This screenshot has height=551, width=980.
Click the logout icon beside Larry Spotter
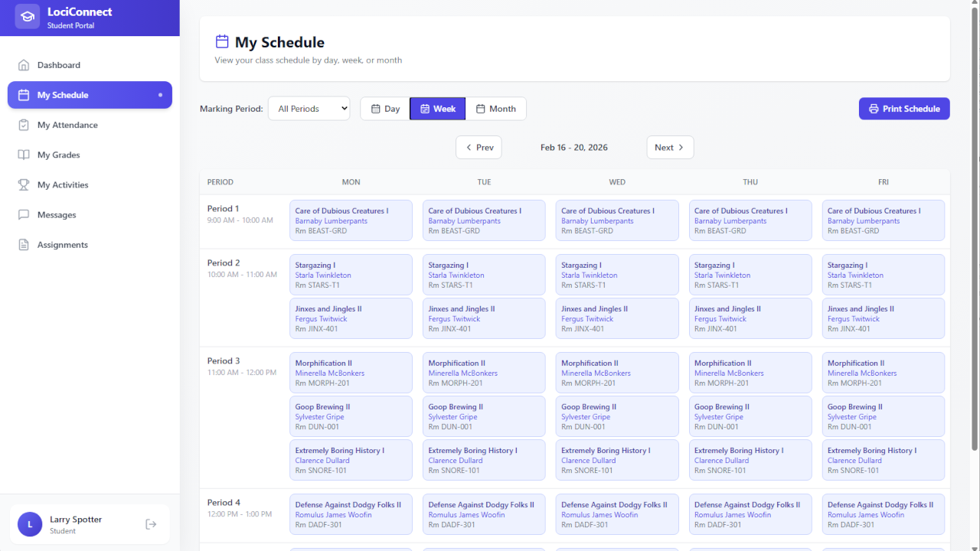click(151, 524)
